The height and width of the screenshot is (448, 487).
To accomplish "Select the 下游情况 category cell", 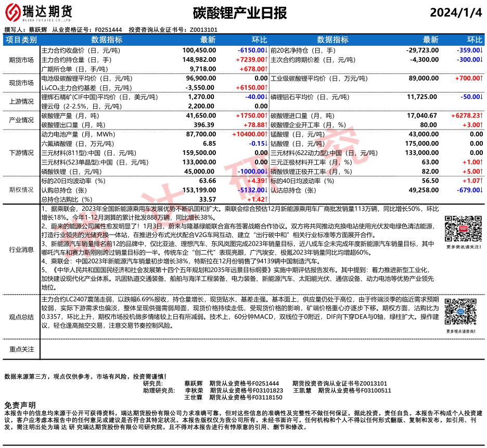I will (21, 153).
